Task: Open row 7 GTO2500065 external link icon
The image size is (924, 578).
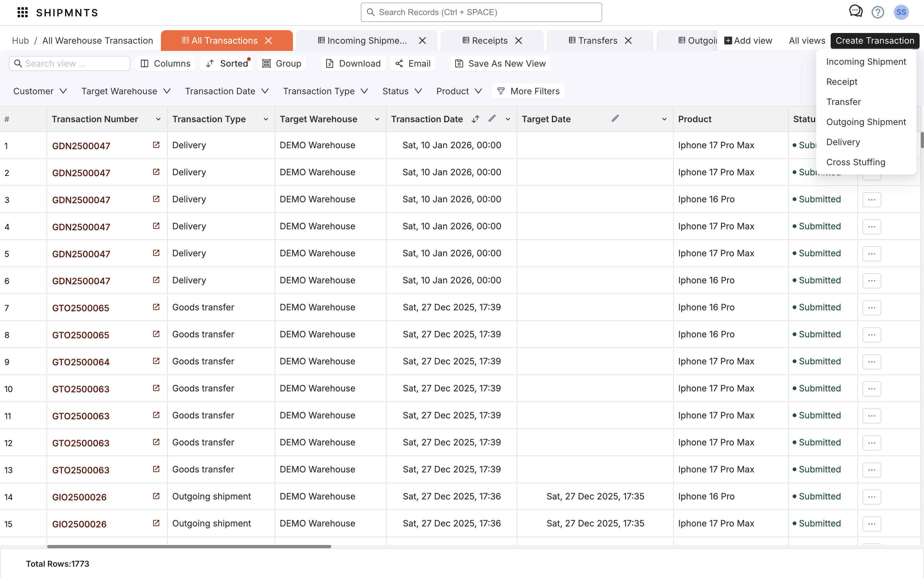Action: [156, 307]
